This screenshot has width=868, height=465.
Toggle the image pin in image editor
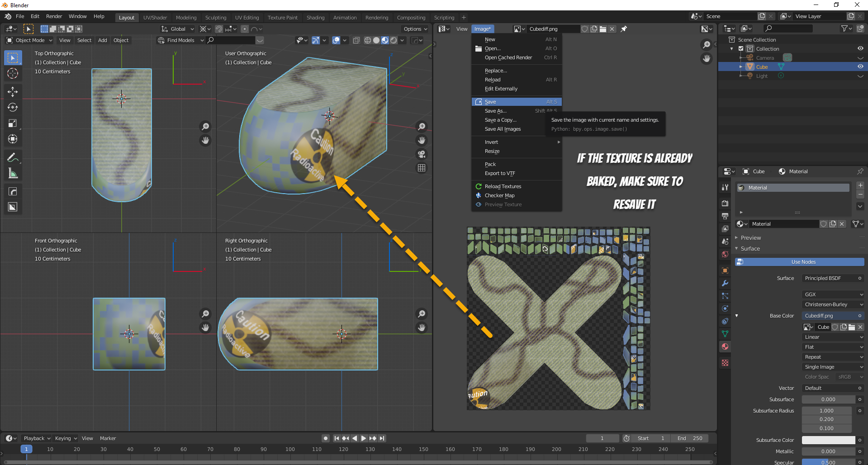click(624, 29)
